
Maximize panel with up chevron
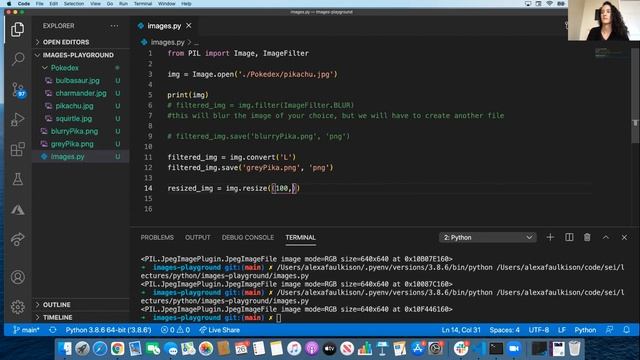(x=606, y=237)
